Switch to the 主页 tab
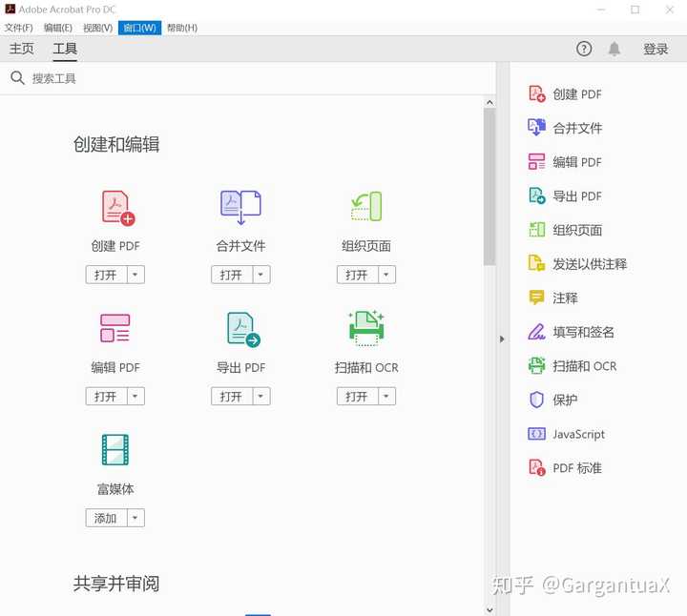This screenshot has height=616, width=687. point(21,49)
